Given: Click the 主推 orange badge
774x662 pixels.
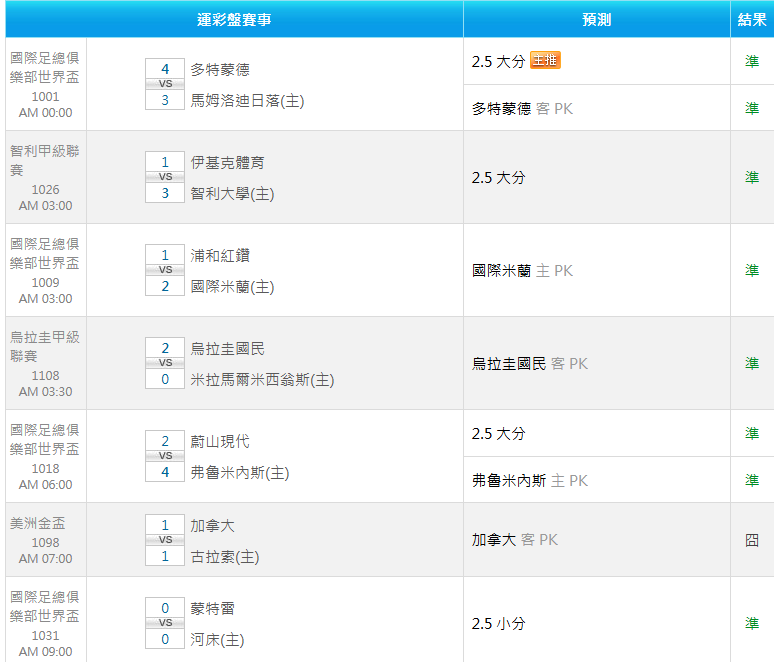Looking at the screenshot, I should [x=545, y=60].
